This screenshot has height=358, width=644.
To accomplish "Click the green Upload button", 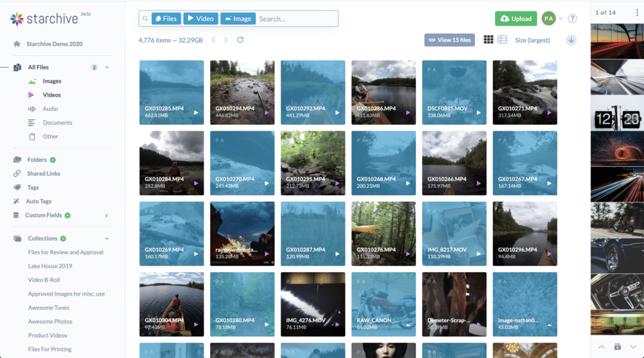I will pos(516,18).
